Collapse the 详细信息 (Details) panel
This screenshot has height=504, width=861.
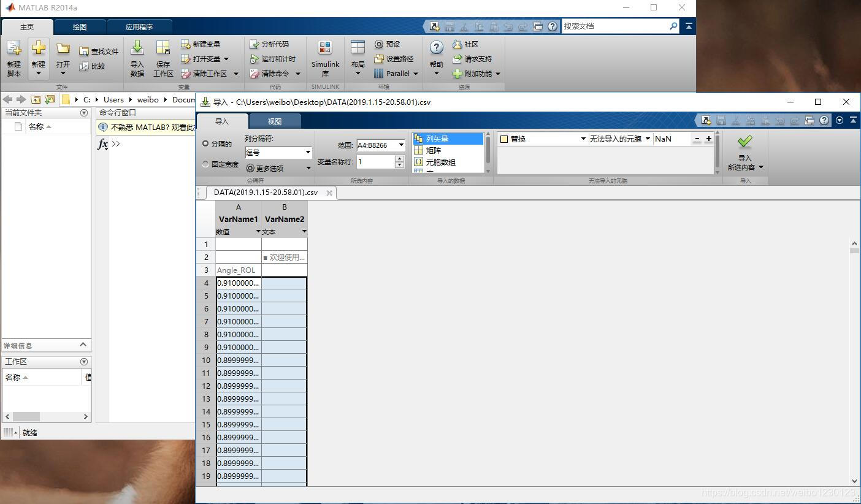[x=83, y=345]
